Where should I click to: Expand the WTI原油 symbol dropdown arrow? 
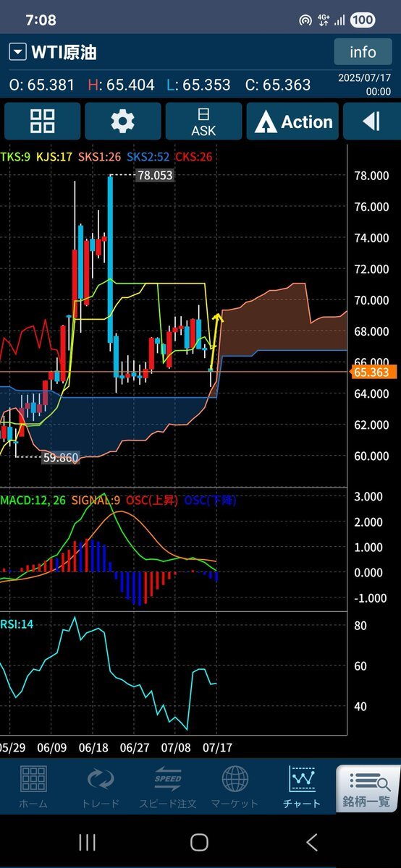pos(17,52)
